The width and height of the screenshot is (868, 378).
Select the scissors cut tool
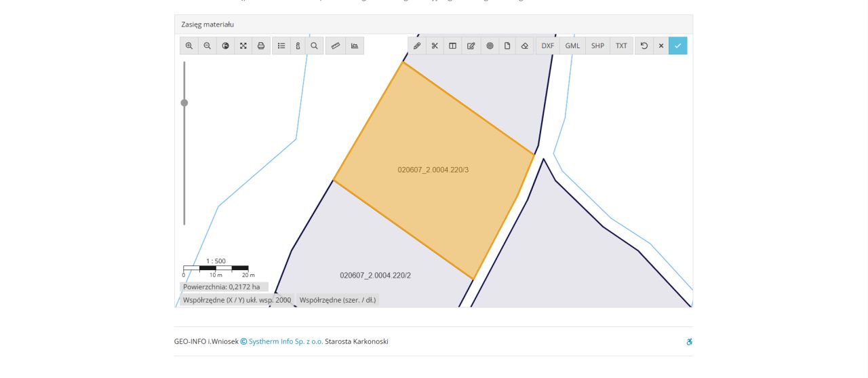point(435,45)
